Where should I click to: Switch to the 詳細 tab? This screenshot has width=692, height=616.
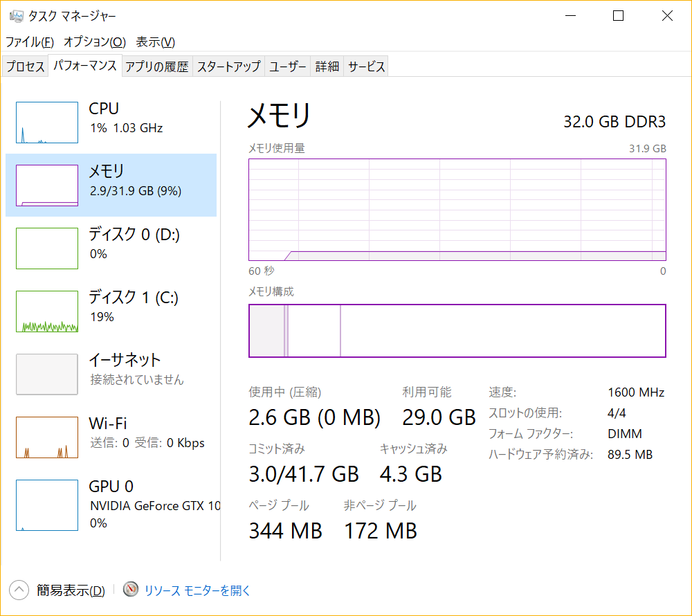(x=327, y=66)
